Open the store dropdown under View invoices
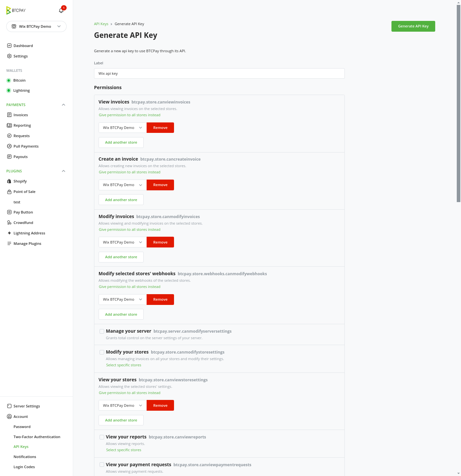Image resolution: width=461 pixels, height=476 pixels. pos(122,128)
